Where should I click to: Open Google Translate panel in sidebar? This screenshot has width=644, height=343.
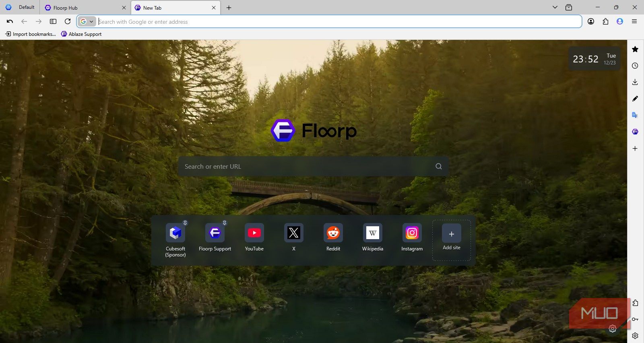(x=635, y=115)
